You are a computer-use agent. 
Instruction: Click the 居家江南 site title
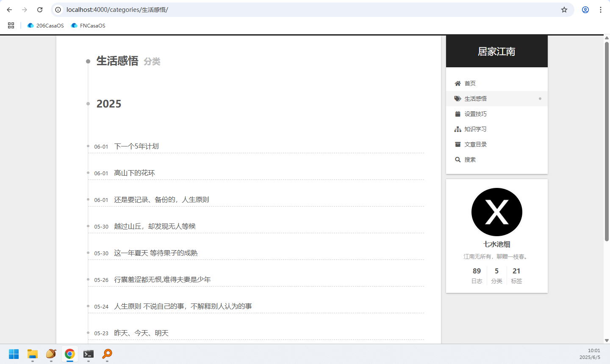click(x=496, y=52)
